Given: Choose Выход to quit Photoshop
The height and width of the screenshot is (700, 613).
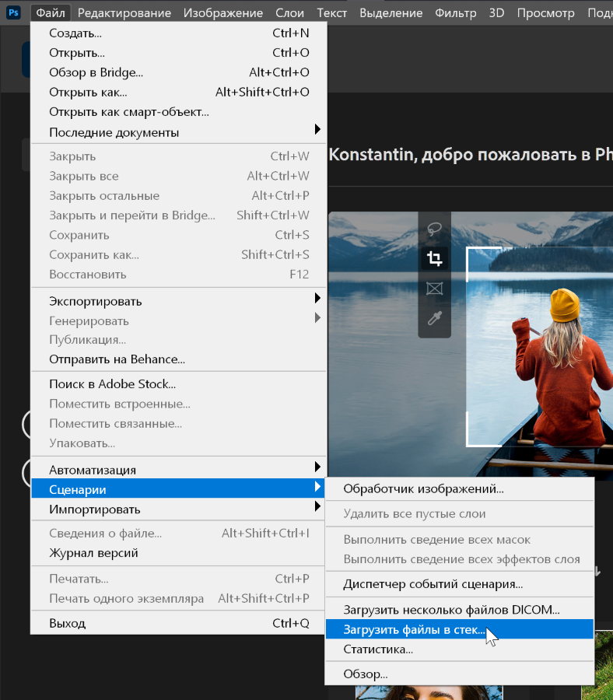Looking at the screenshot, I should pos(179,623).
